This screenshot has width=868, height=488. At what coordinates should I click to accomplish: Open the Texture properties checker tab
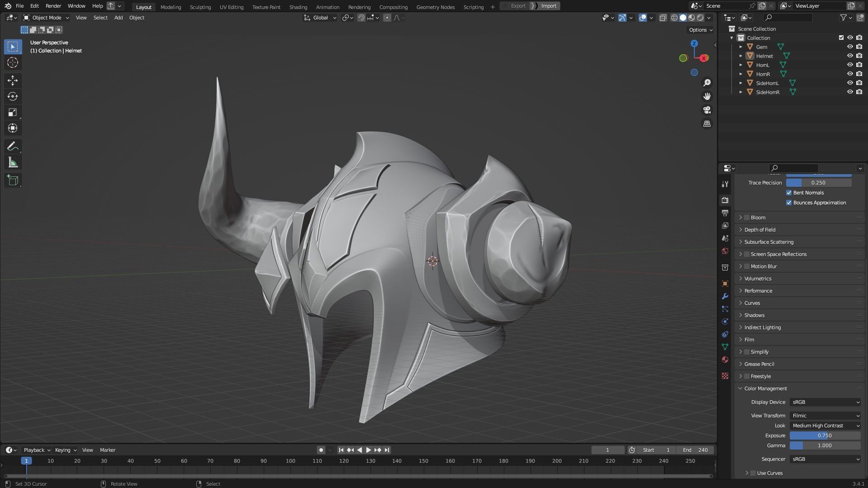pyautogui.click(x=725, y=376)
